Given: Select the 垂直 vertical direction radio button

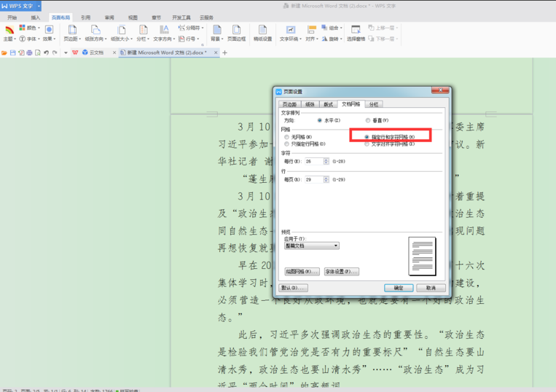Looking at the screenshot, I should (x=368, y=120).
